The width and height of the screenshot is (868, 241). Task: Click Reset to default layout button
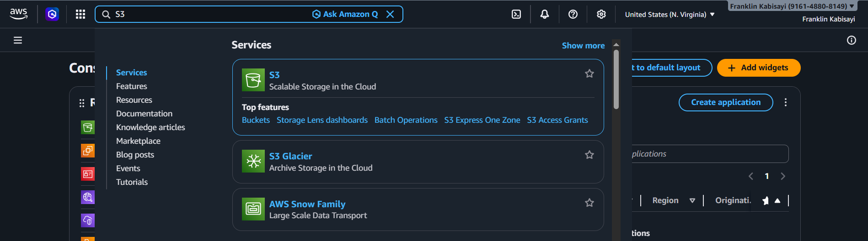671,68
